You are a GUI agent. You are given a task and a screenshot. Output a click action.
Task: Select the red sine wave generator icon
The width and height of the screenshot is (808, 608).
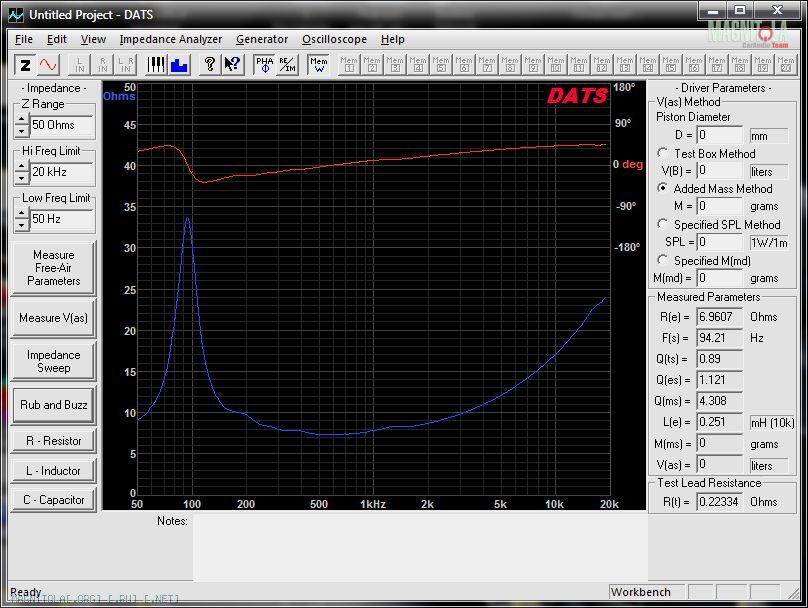click(x=48, y=65)
